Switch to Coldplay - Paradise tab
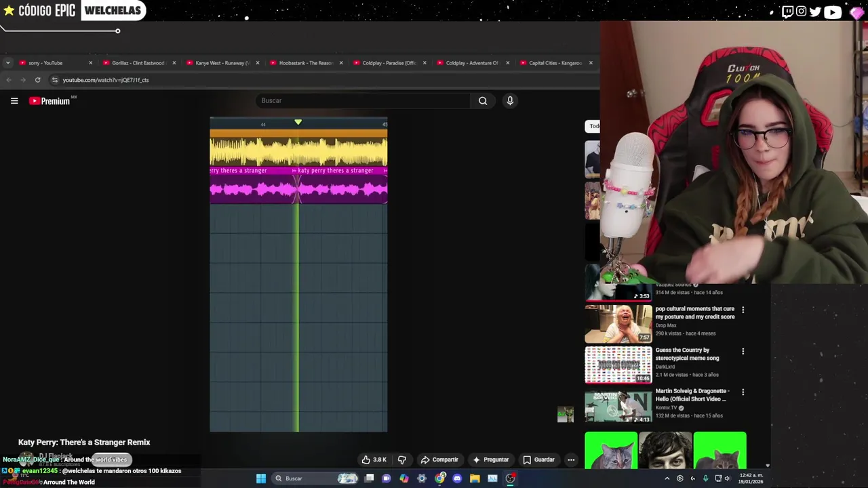The image size is (868, 488). coord(389,63)
